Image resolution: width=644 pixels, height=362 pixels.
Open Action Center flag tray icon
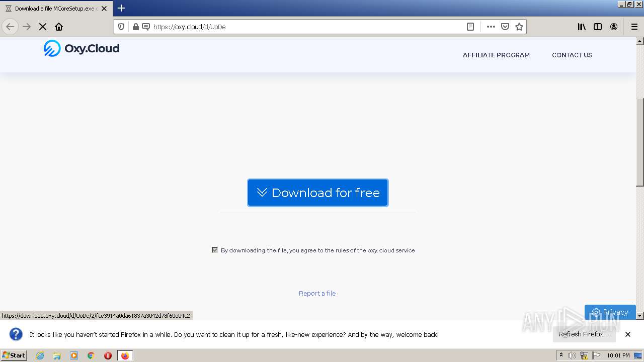point(596,355)
